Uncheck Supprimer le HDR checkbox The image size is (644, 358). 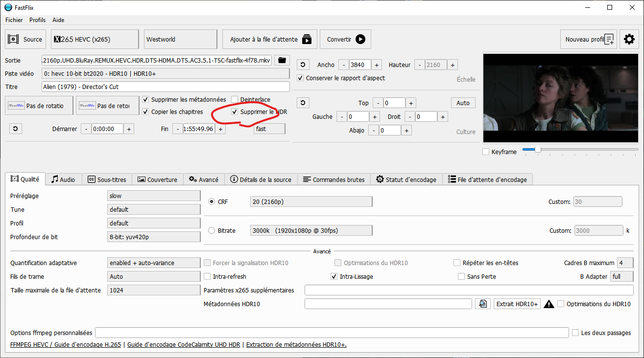(235, 112)
